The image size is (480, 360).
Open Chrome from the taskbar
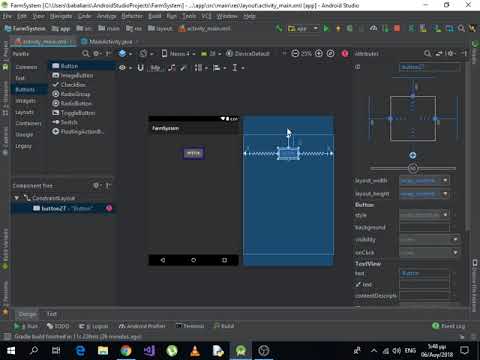pos(126,351)
